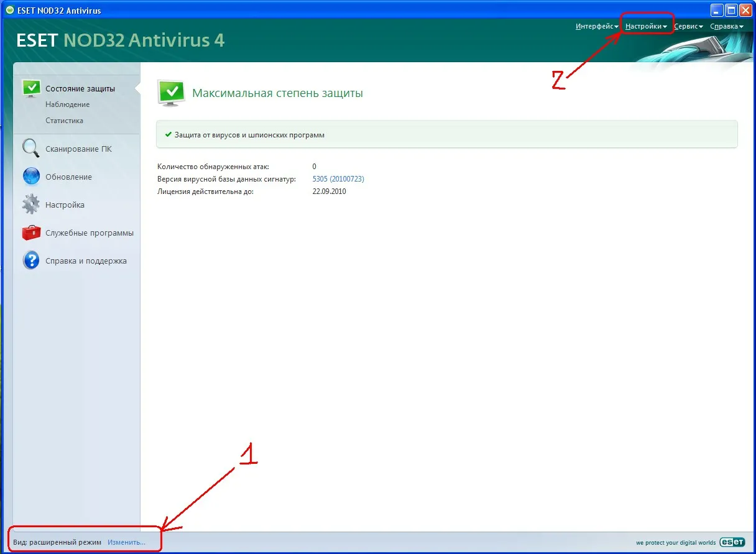
Task: Click the magnifying glass computer scan icon
Action: tap(31, 149)
